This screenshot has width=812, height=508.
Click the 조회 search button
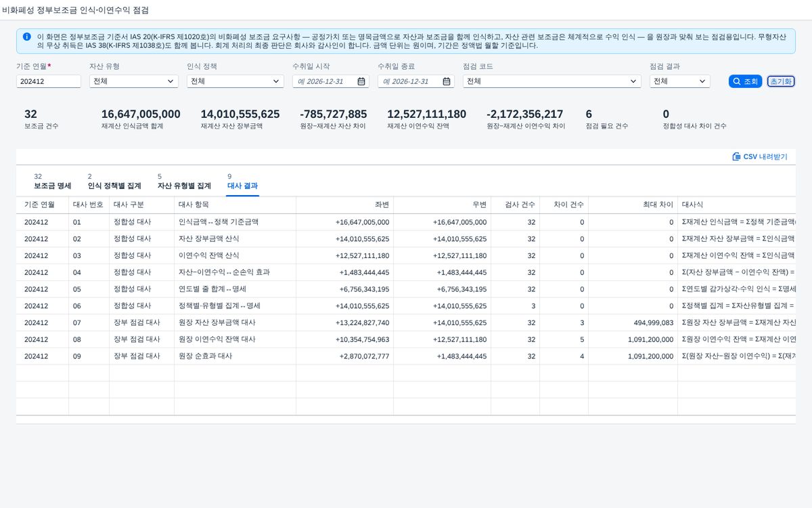pos(746,81)
